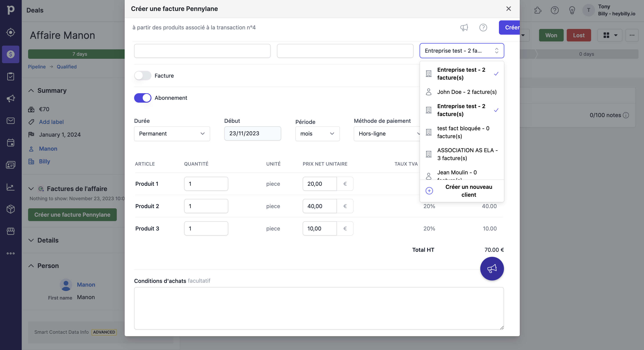Open the help question icon in modal
The width and height of the screenshot is (644, 350).
tap(483, 27)
